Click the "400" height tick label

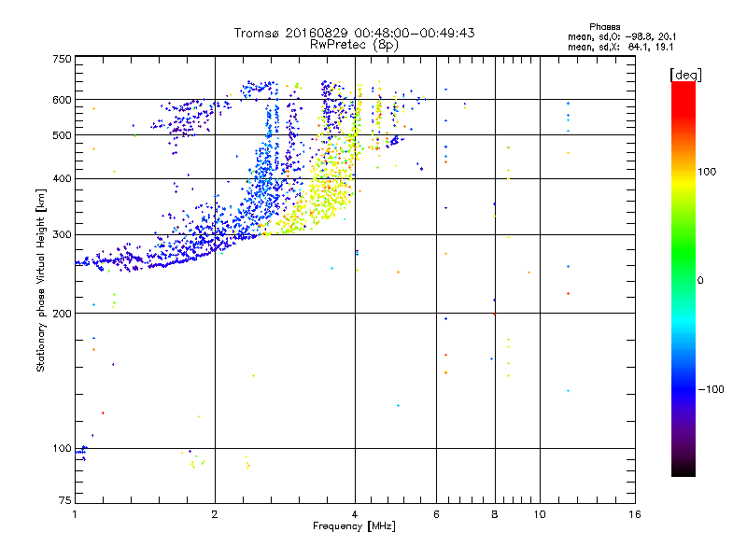pyautogui.click(x=62, y=178)
